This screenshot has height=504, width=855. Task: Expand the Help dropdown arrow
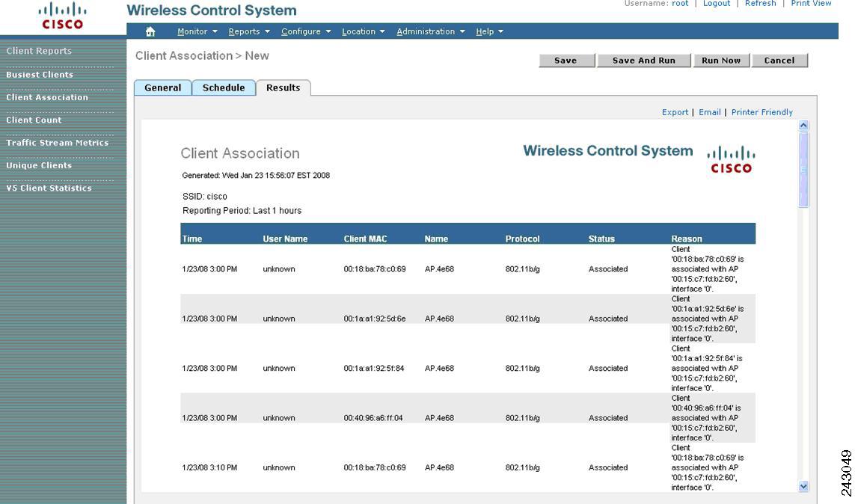[500, 31]
